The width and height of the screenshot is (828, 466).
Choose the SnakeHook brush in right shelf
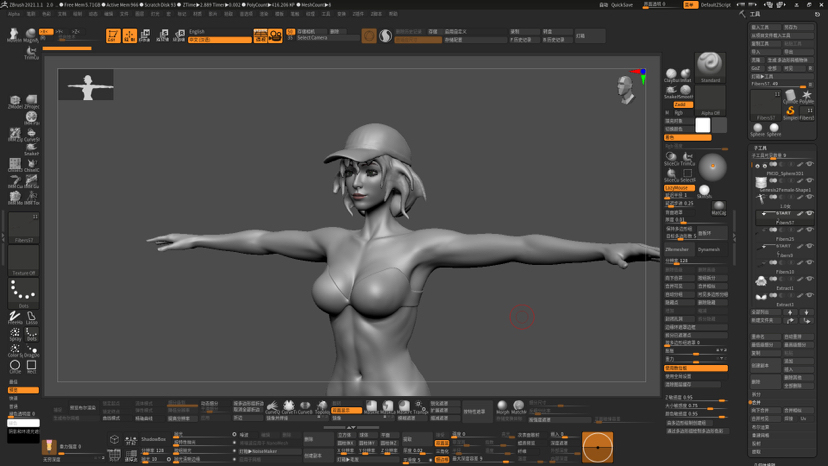671,92
